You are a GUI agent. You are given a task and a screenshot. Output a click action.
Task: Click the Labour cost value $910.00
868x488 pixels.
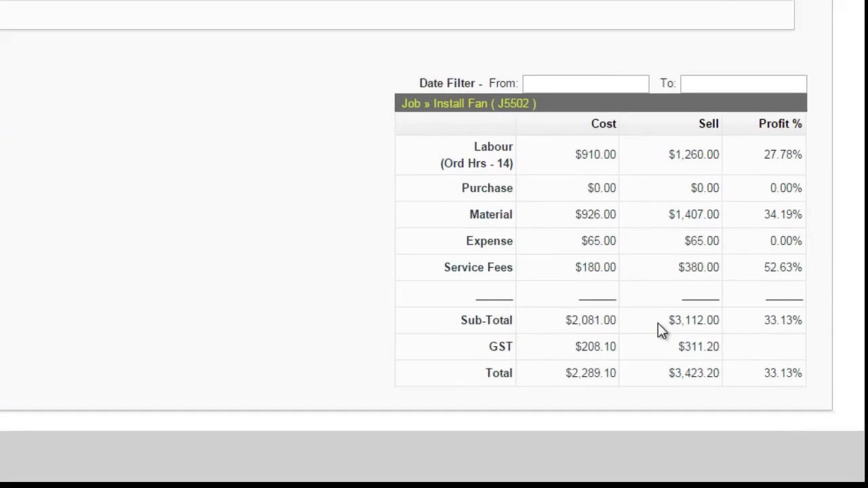pos(595,155)
